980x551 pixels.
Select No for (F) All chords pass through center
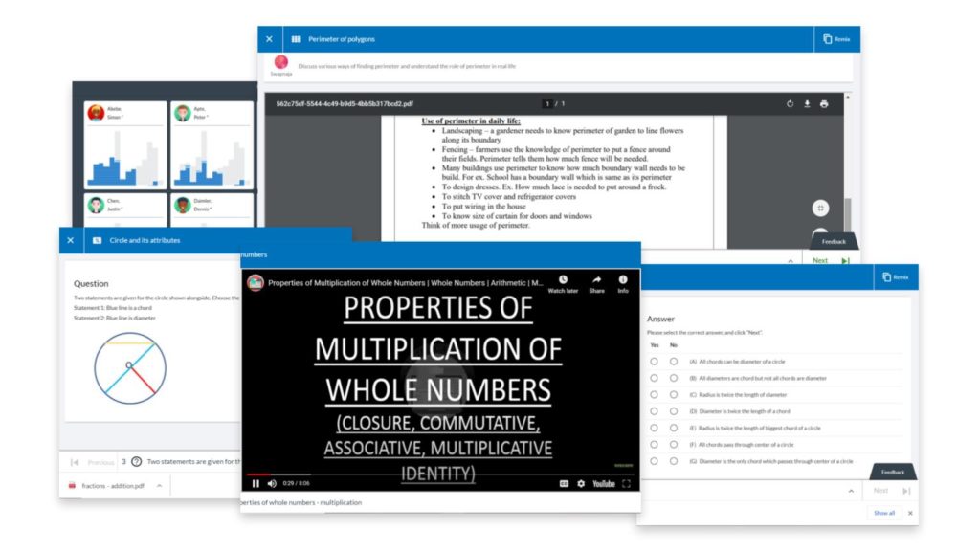(x=673, y=445)
